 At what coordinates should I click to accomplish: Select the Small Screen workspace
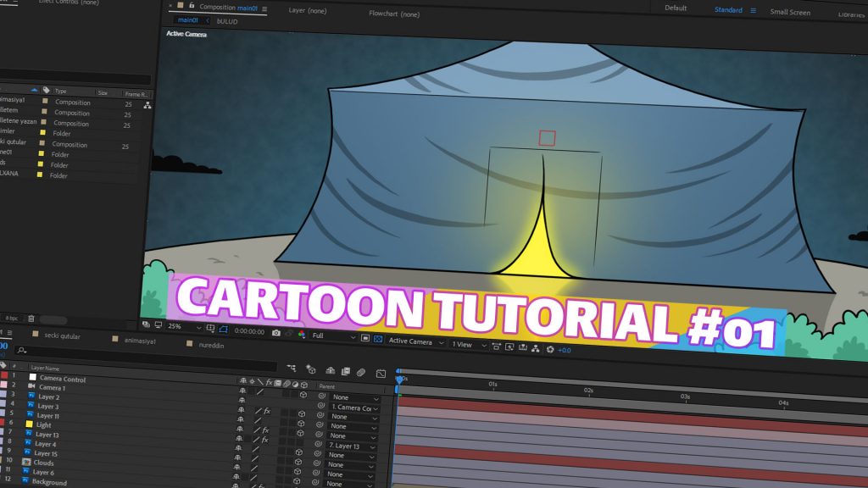790,12
